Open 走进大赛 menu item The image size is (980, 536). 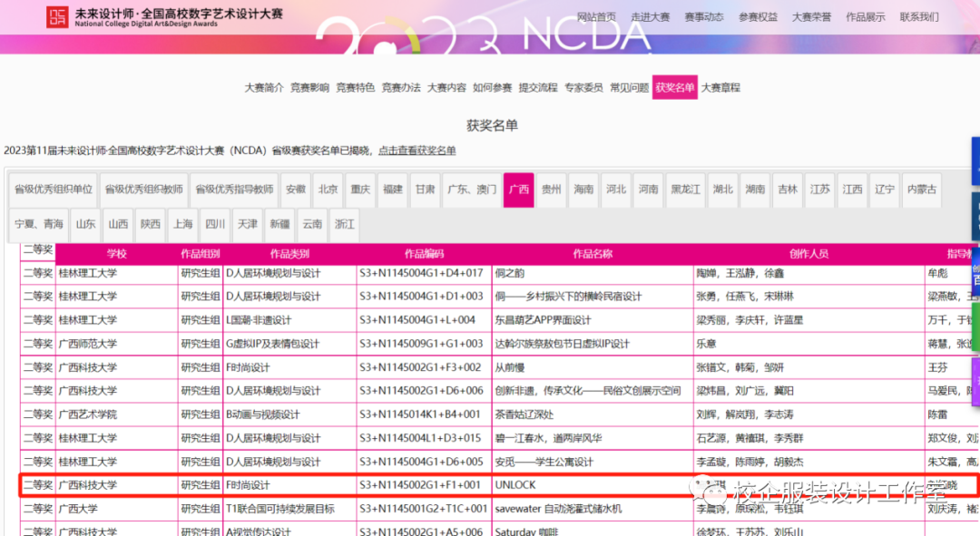point(650,17)
